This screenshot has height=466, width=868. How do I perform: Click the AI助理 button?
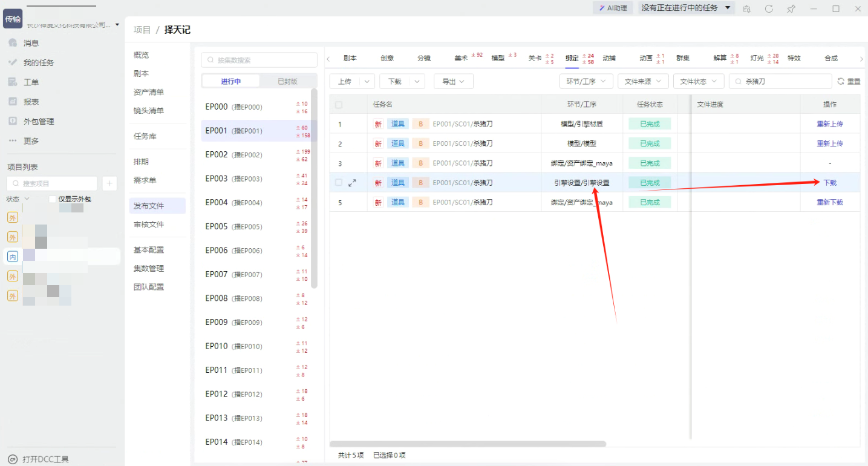613,8
